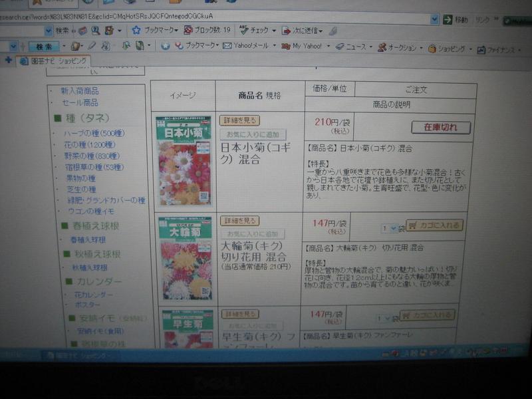Expand the Yahoo ブックマーク dropdown menu
Viewport: 532px width, 399px height.
pos(217,45)
